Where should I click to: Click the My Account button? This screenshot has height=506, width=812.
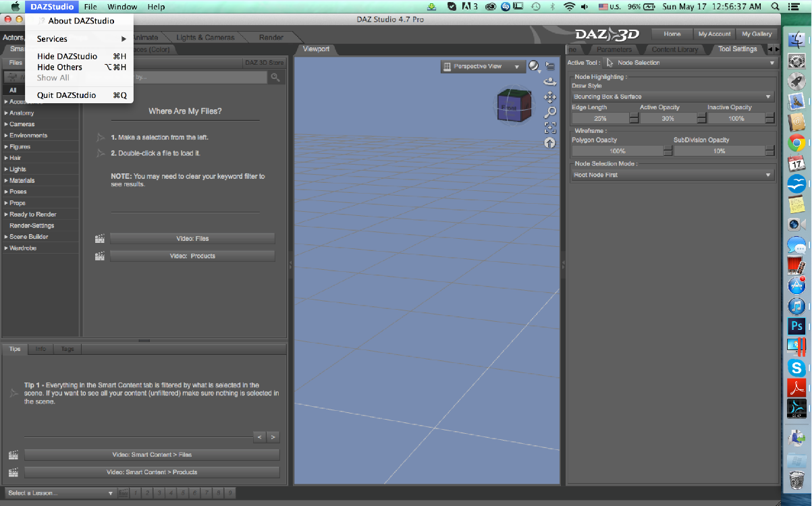(714, 34)
